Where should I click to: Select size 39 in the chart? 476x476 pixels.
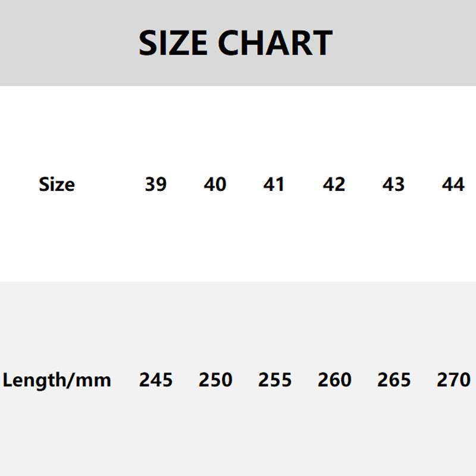coord(155,184)
